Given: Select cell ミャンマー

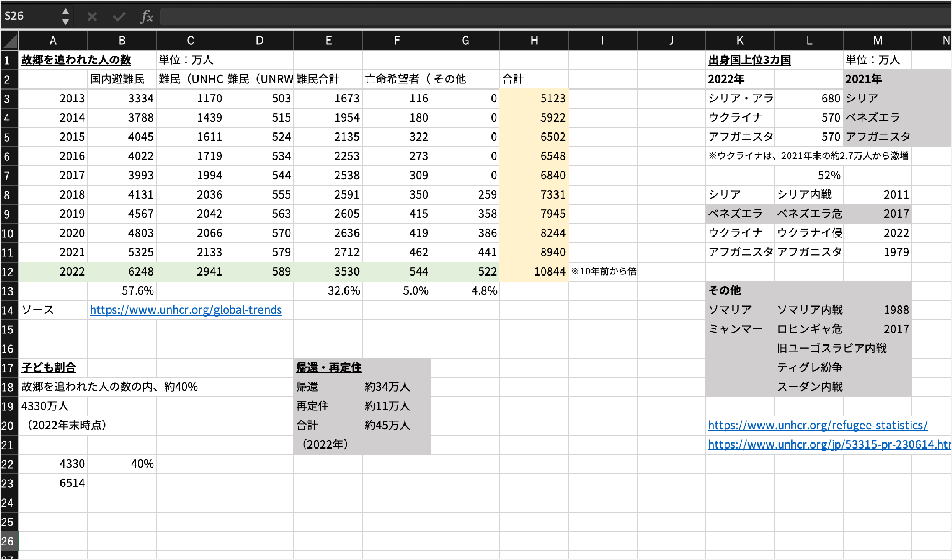Looking at the screenshot, I should (x=740, y=330).
